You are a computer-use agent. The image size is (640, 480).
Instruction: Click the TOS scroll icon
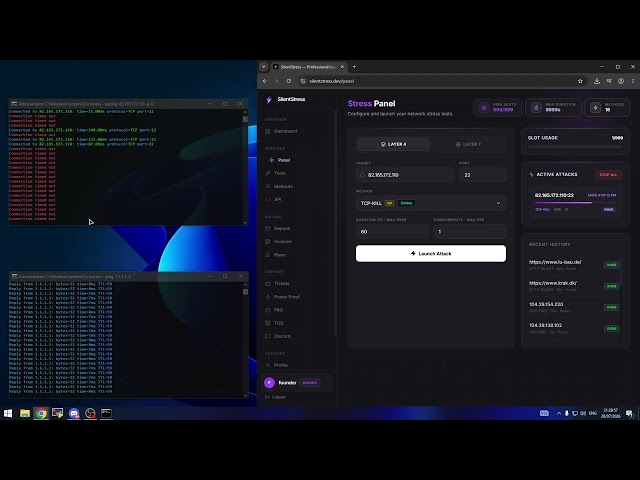(268, 323)
